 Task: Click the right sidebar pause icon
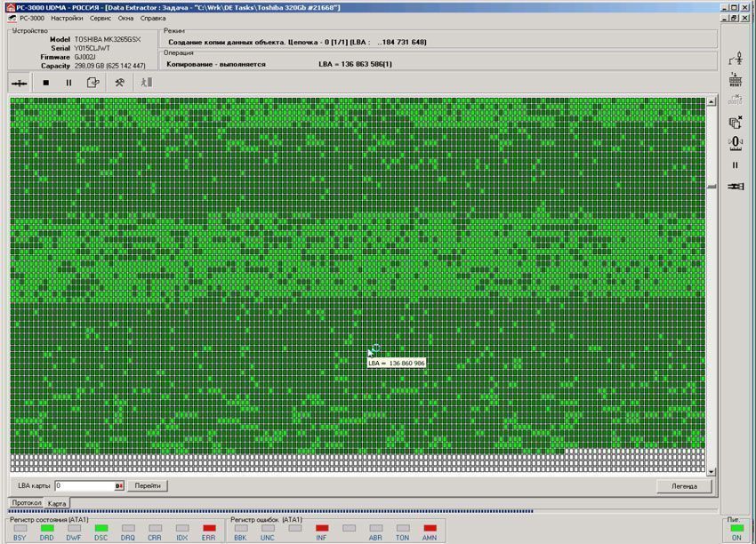[x=736, y=164]
